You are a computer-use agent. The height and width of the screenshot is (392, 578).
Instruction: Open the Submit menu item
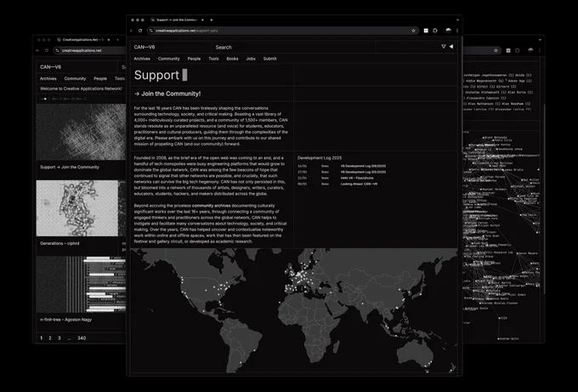[269, 59]
